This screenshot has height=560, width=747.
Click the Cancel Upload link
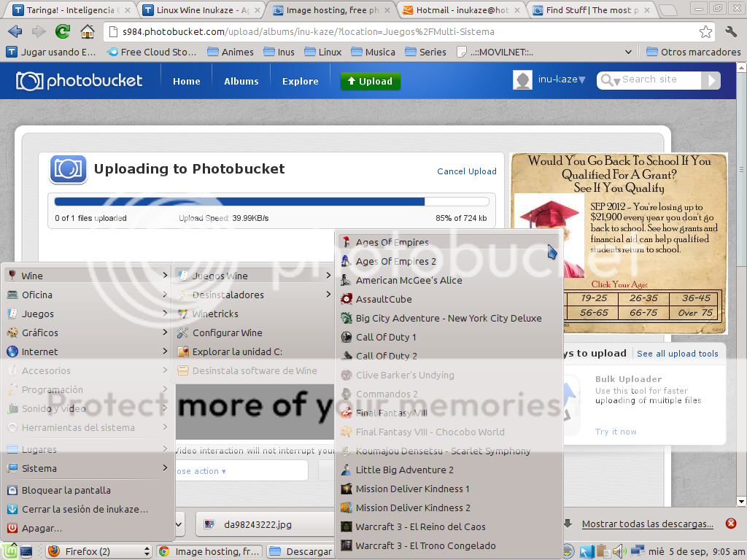(x=467, y=171)
